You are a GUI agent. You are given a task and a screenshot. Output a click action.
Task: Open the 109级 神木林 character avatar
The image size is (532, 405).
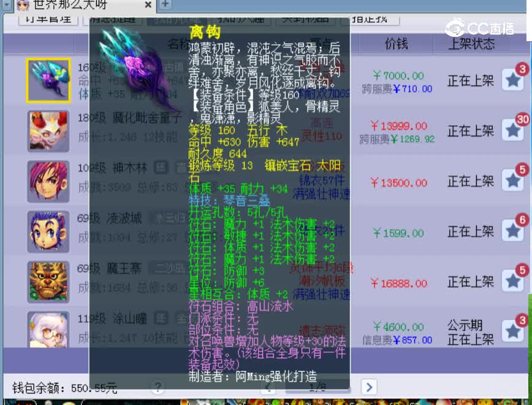(x=48, y=182)
